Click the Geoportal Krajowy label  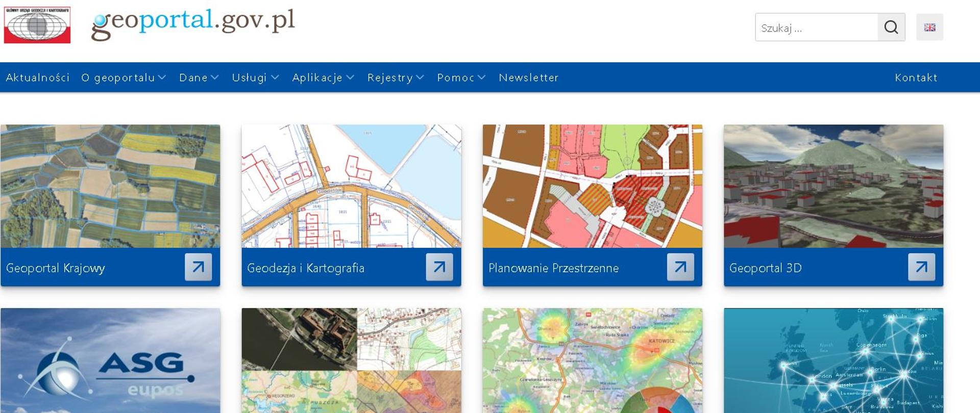pos(56,268)
